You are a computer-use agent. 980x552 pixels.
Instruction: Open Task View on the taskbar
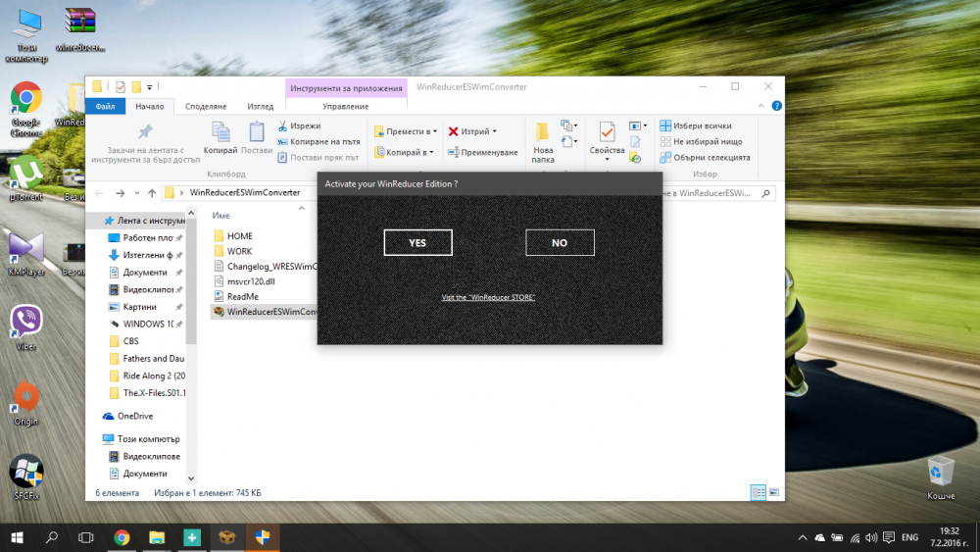click(85, 537)
